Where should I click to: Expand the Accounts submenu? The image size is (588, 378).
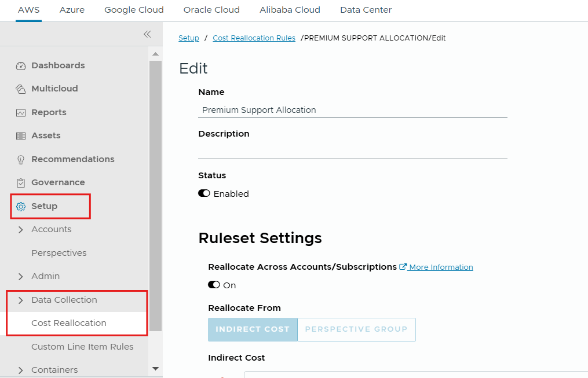pyautogui.click(x=21, y=230)
